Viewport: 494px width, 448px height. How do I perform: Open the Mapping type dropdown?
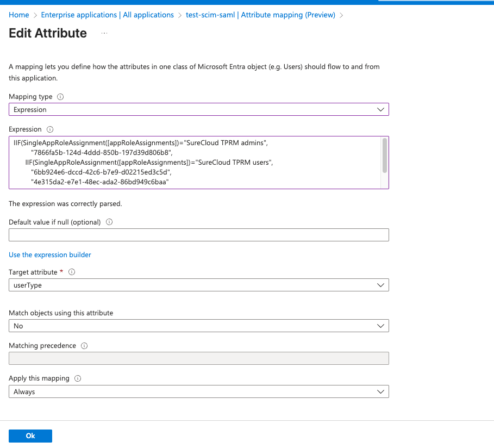pos(198,109)
